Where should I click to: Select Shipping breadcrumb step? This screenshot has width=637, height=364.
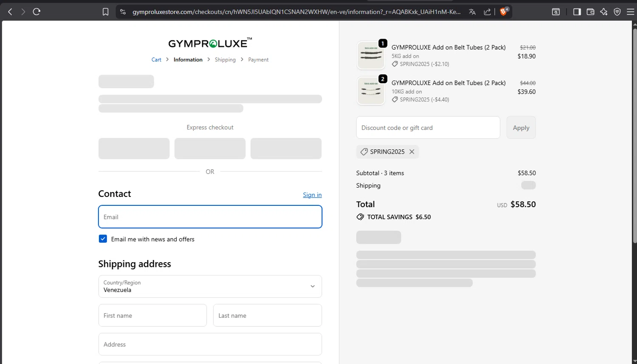(x=225, y=60)
